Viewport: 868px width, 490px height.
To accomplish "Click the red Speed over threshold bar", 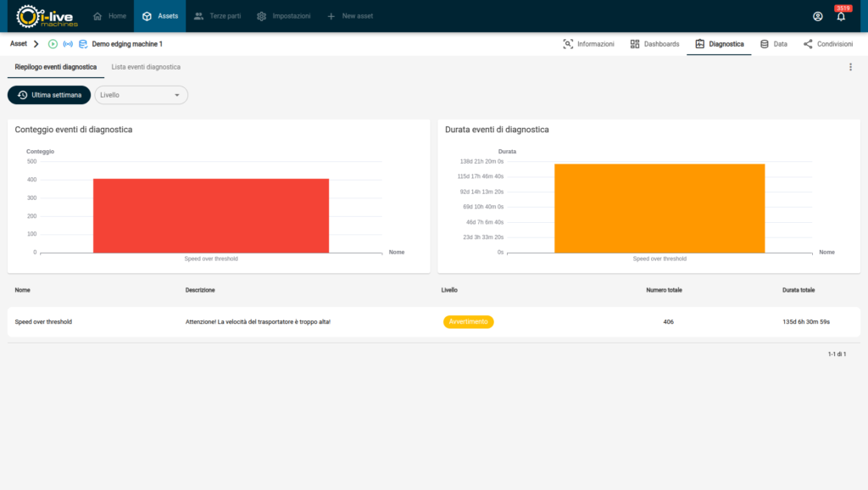I will coord(211,215).
